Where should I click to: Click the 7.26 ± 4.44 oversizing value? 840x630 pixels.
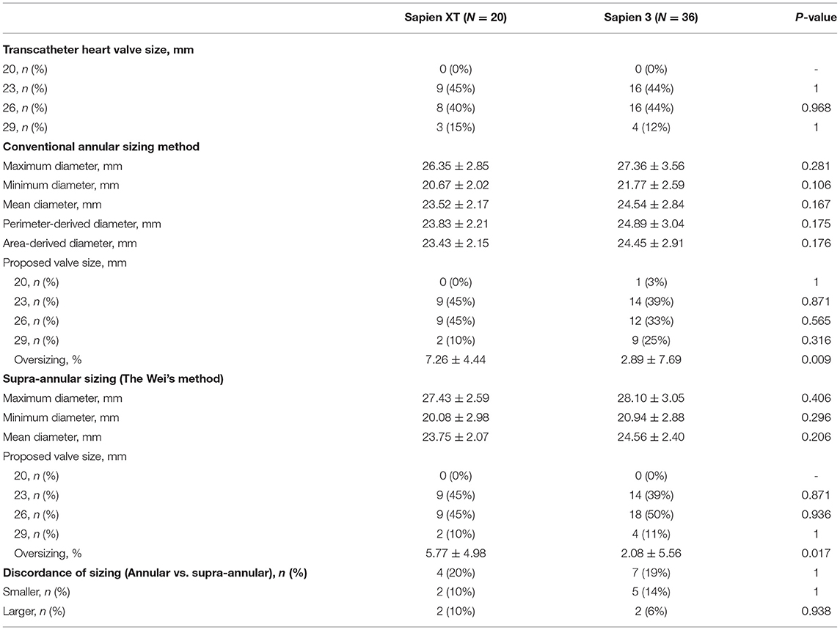click(x=461, y=359)
